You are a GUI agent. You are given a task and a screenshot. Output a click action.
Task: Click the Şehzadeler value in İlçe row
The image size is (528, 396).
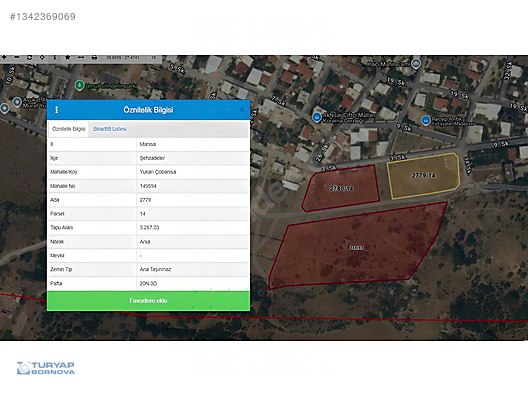[152, 158]
